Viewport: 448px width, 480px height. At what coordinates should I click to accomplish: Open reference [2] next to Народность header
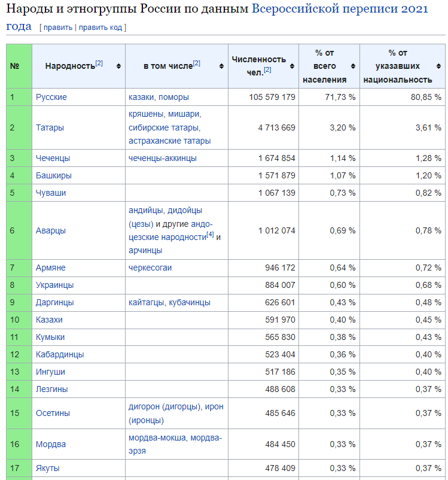point(99,63)
